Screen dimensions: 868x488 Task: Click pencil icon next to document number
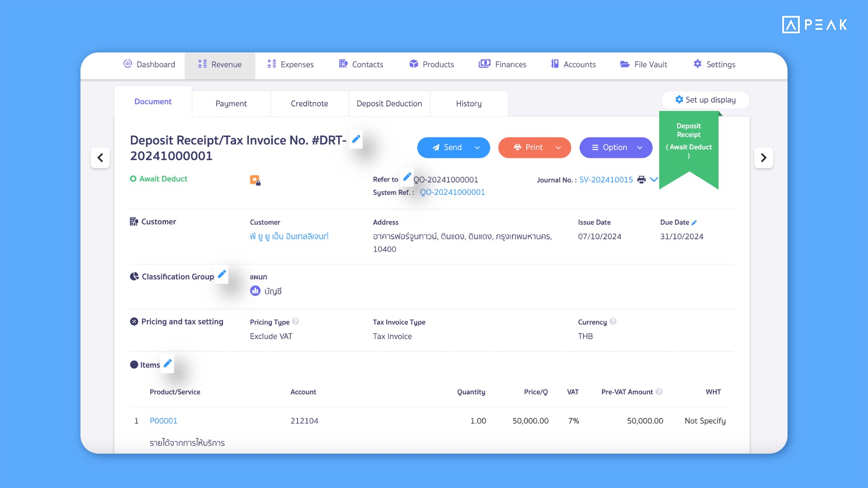[x=356, y=139]
